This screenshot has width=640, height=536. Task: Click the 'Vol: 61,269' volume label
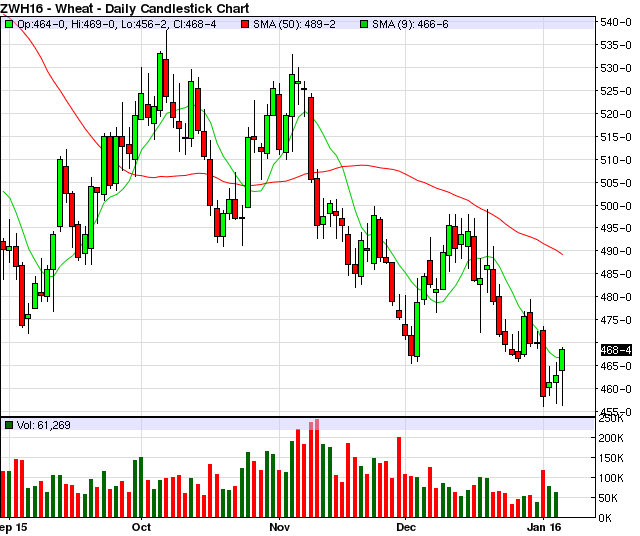tap(44, 425)
